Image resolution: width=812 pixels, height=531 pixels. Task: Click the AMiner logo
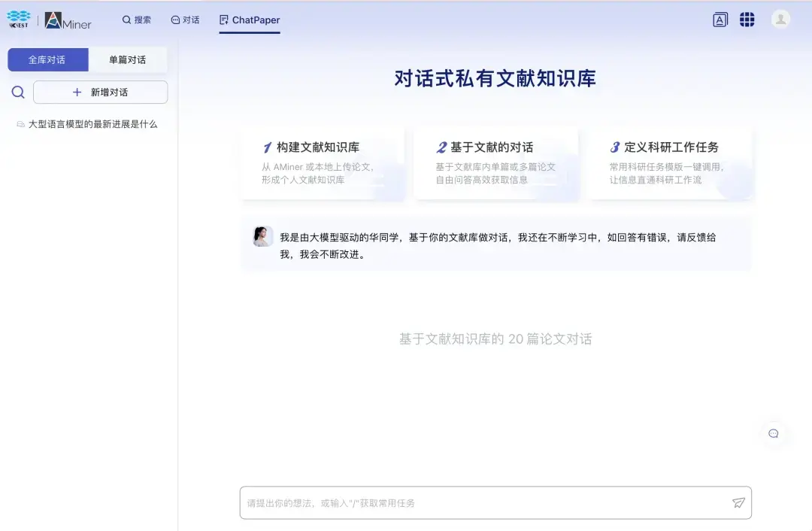pyautogui.click(x=68, y=21)
